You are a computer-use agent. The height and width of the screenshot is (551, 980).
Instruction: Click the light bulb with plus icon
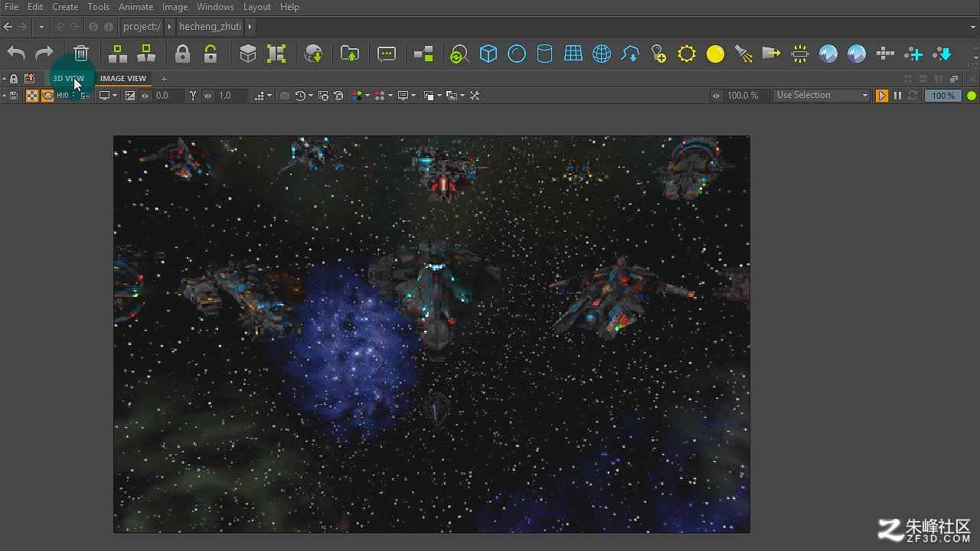point(658,54)
